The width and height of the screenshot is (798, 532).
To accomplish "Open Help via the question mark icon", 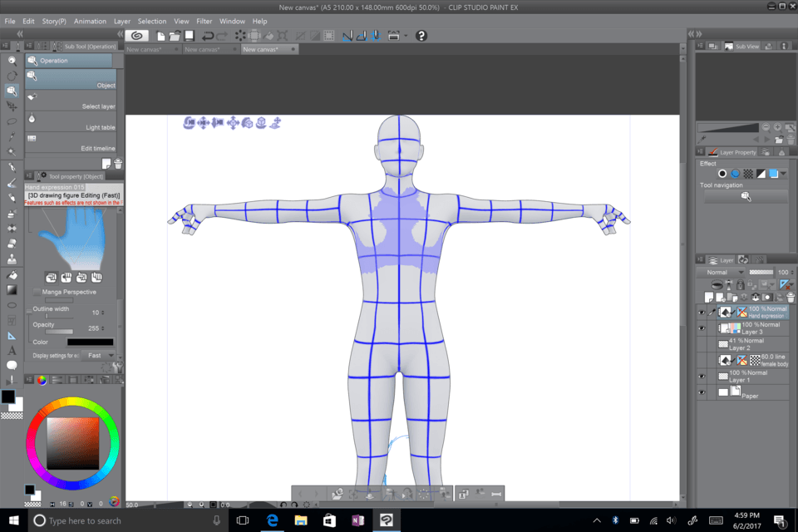I will [x=421, y=36].
